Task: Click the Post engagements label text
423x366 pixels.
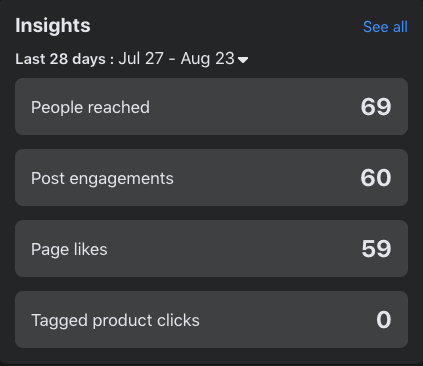Action: 102,178
